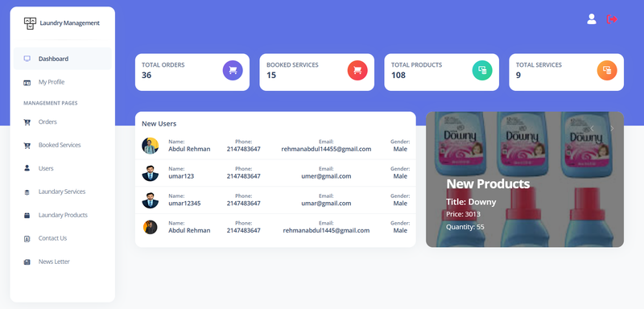Open the Contact Us page
Screen dimensions: 644x309
tap(63, 238)
